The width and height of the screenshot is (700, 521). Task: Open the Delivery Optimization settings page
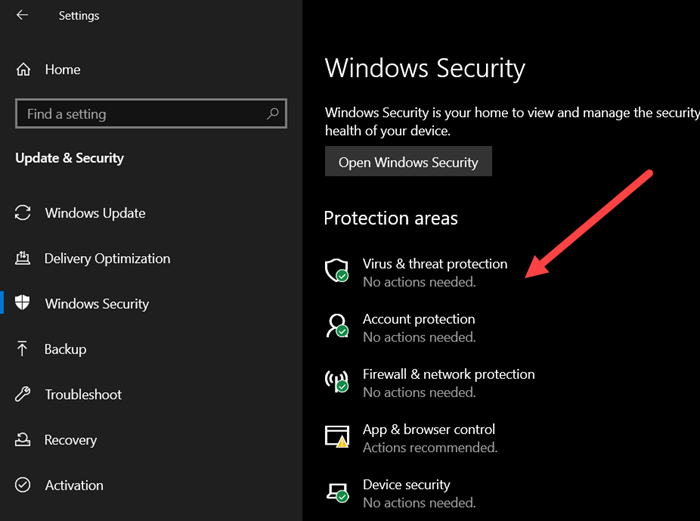(107, 259)
